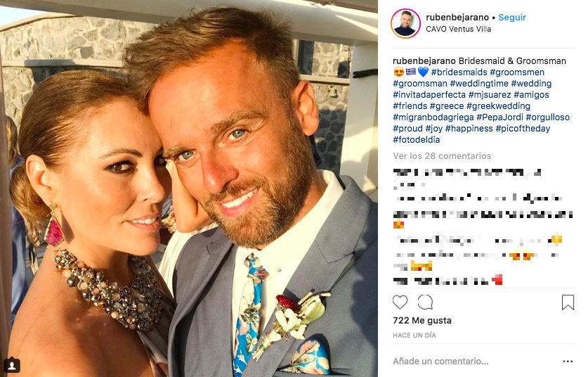Like the post with the heart icon

click(400, 302)
